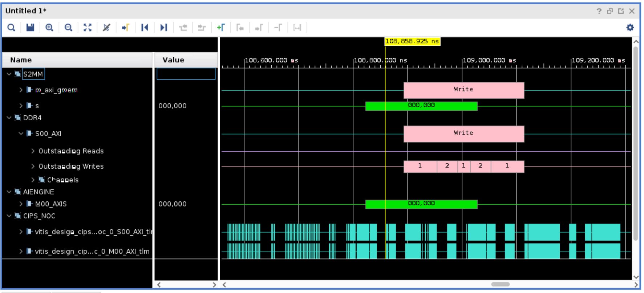The height and width of the screenshot is (293, 644).
Task: Click the search magnifier toolbar icon
Action: tap(11, 28)
